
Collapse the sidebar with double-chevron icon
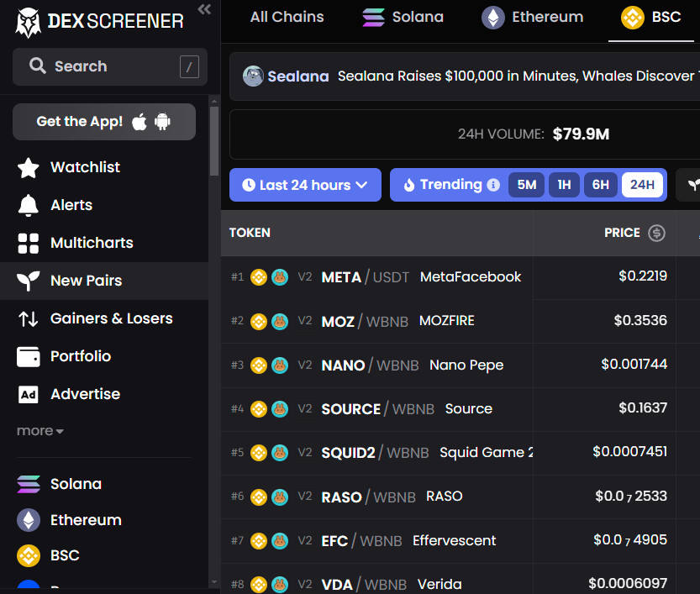[x=204, y=9]
